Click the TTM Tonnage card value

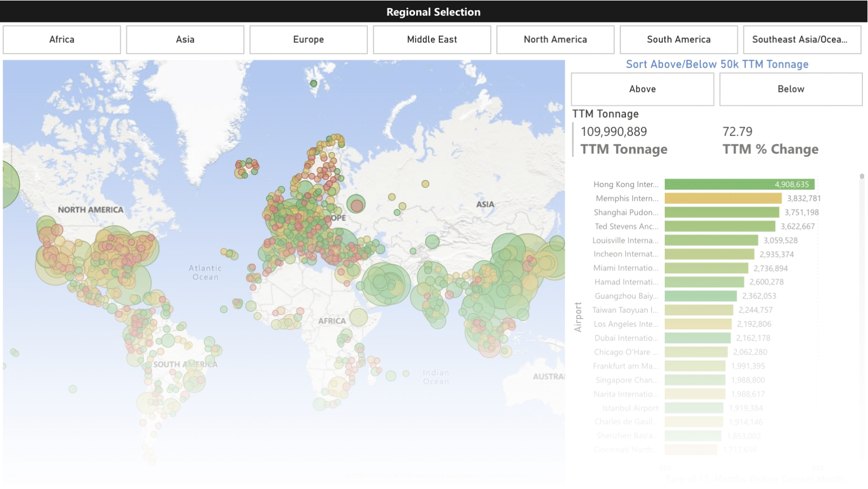click(613, 132)
